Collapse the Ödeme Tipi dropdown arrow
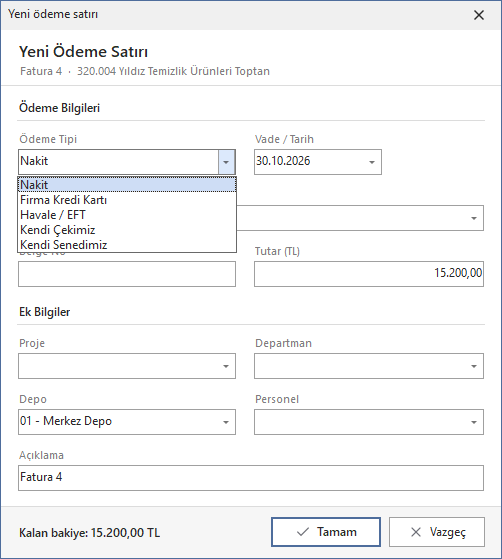Image resolution: width=502 pixels, height=559 pixels. 226,162
